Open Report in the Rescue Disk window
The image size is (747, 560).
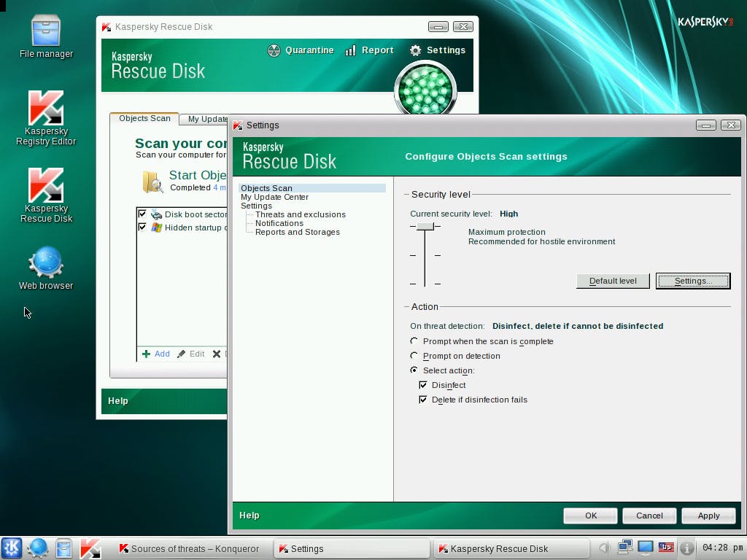[370, 50]
